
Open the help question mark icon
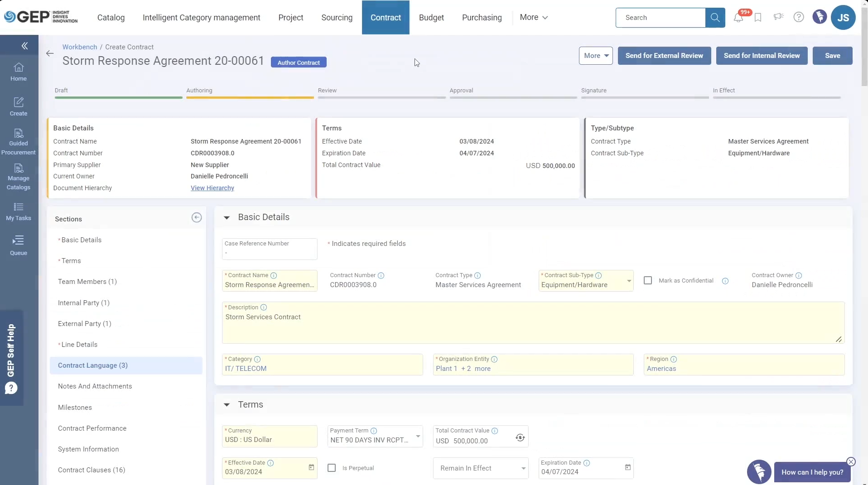(799, 17)
